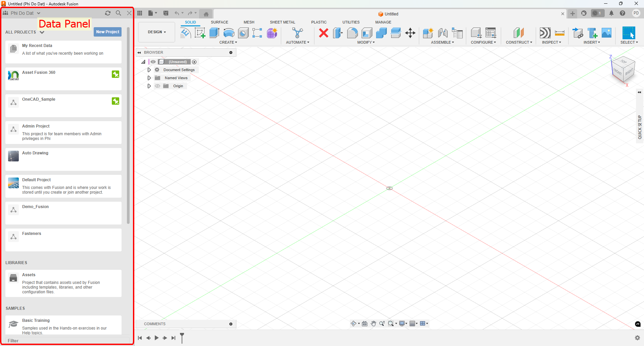
Task: Select the Create Sketch tool with green plus
Action: 200,33
